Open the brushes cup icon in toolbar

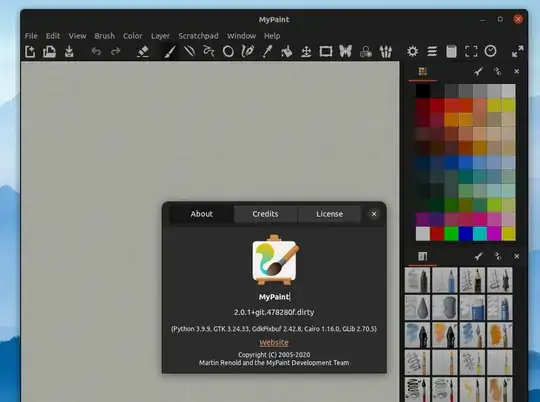[386, 52]
